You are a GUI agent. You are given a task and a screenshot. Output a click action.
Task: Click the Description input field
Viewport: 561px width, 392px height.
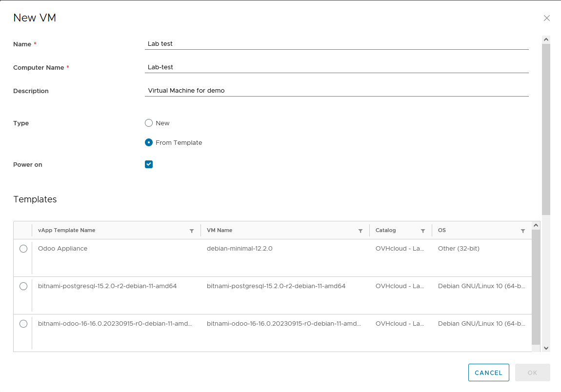click(x=337, y=90)
